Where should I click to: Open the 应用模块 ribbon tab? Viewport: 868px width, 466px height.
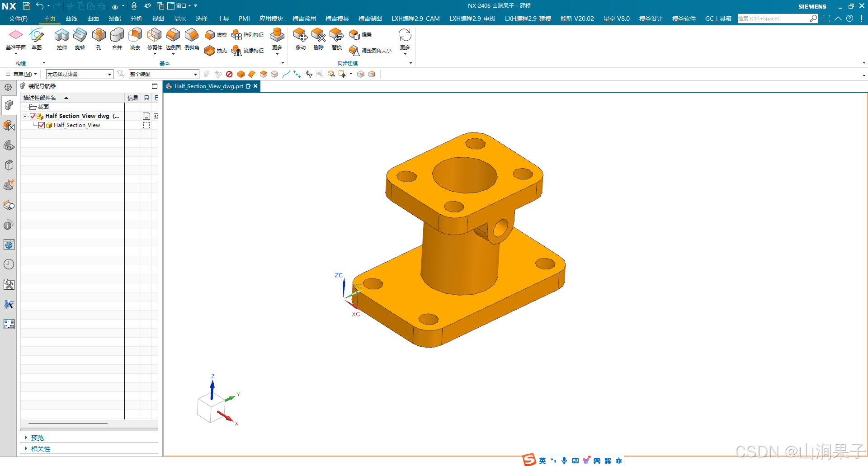click(x=271, y=19)
